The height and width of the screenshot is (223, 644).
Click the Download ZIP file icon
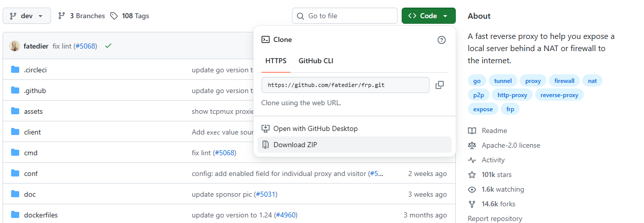pyautogui.click(x=266, y=145)
